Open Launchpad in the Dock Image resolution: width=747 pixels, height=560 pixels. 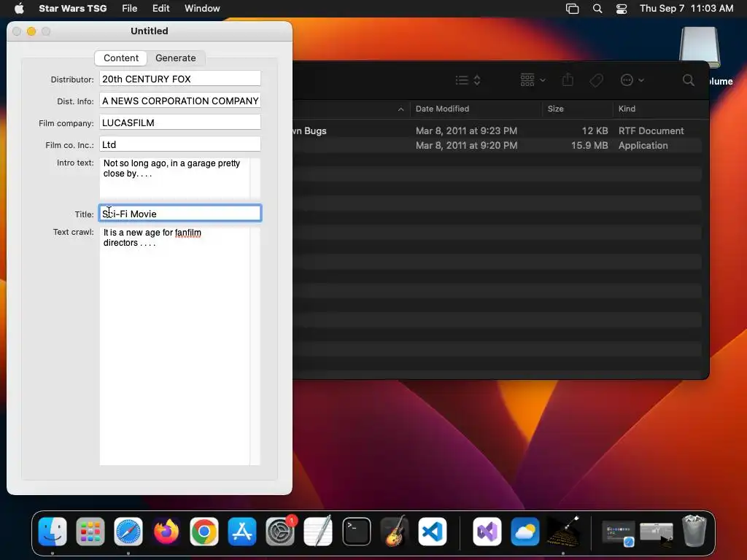click(x=90, y=531)
